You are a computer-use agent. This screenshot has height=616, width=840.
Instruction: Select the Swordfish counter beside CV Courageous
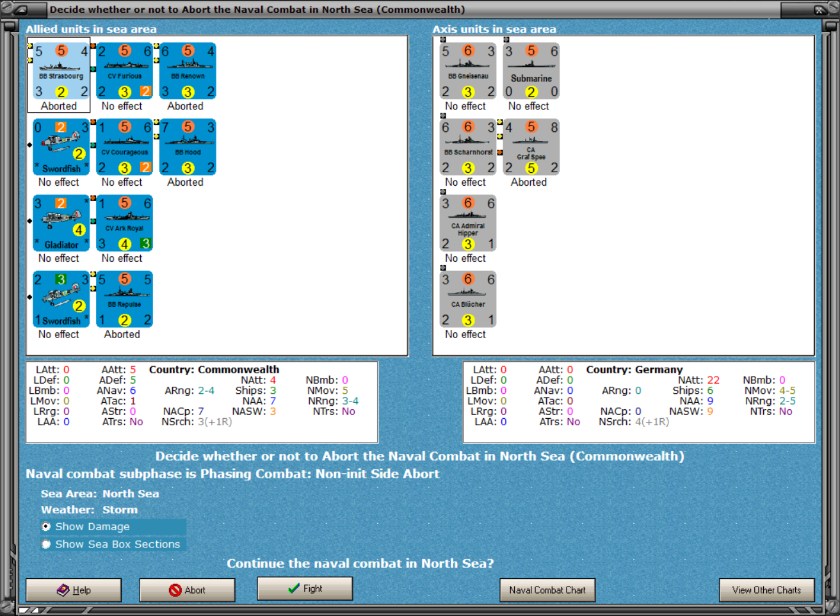coord(61,147)
